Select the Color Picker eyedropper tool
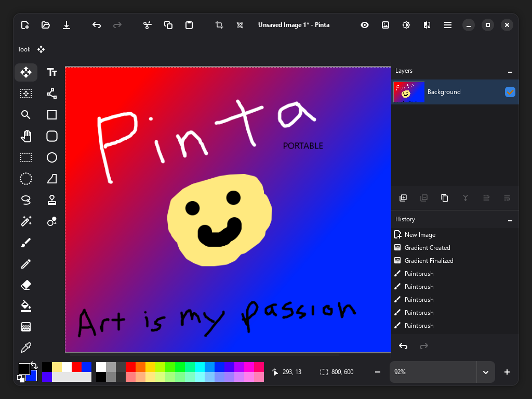This screenshot has height=399, width=532. (26, 348)
